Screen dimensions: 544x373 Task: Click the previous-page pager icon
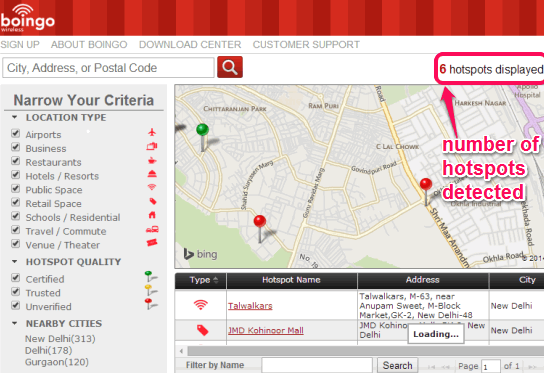click(445, 366)
